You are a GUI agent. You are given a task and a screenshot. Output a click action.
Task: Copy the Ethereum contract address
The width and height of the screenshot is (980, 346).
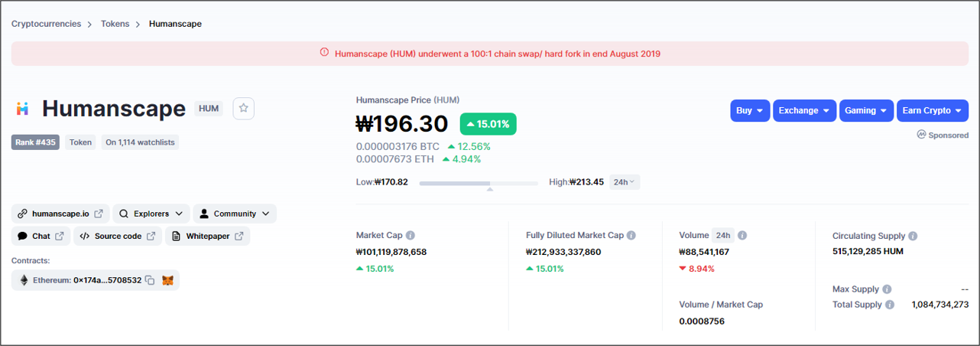tap(150, 281)
